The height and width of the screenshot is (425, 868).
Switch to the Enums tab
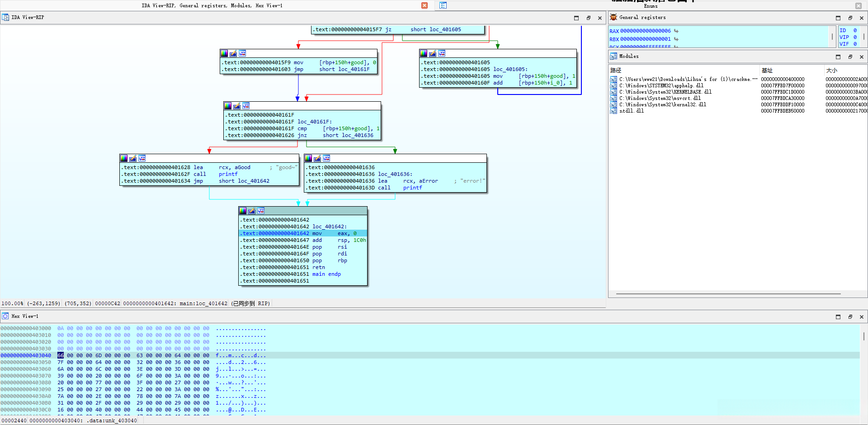[651, 6]
